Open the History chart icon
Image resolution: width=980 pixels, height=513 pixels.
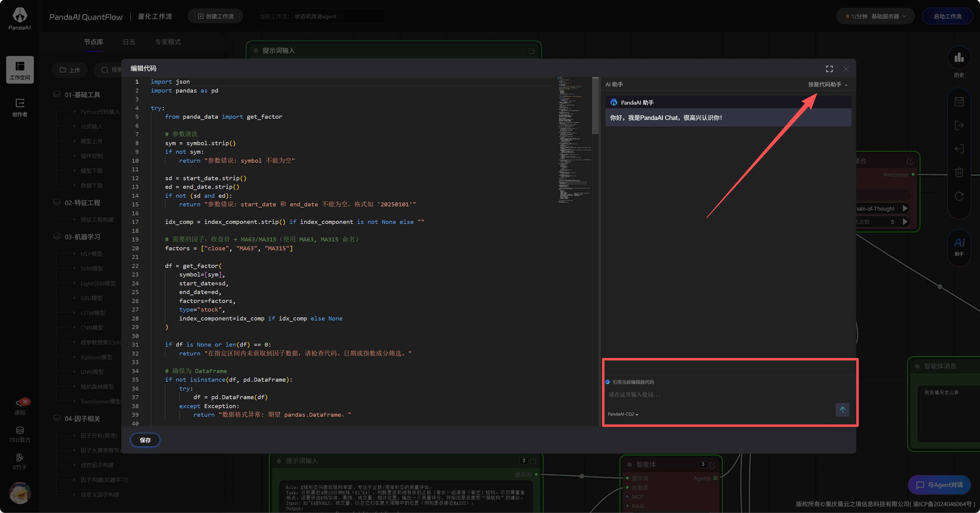click(959, 58)
